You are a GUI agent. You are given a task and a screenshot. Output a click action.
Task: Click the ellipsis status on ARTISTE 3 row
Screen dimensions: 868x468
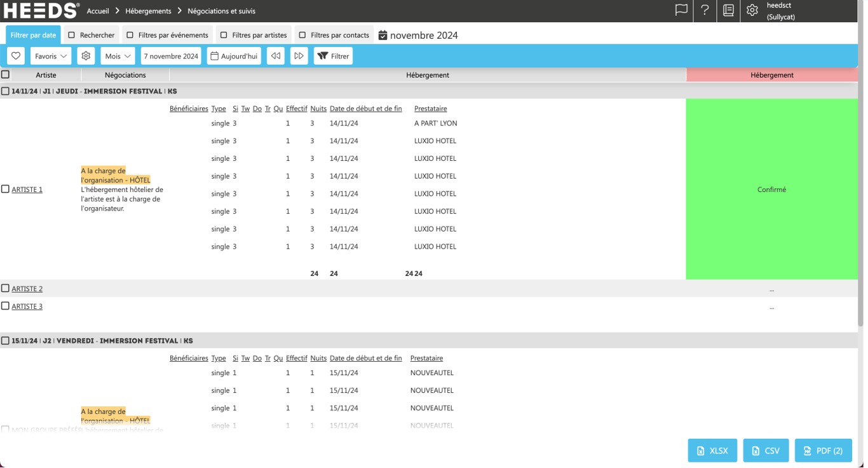click(x=771, y=307)
